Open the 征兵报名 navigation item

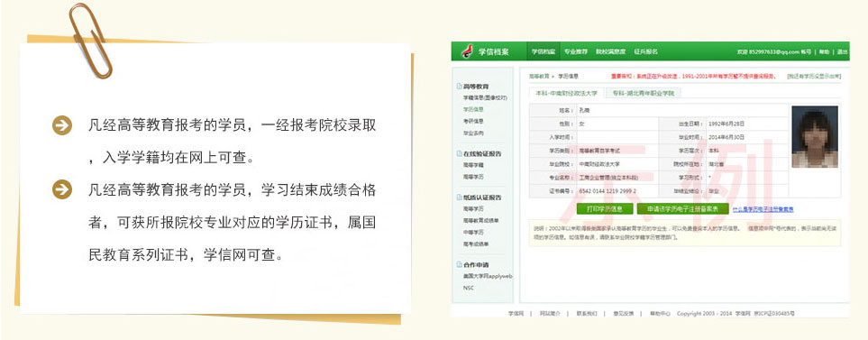click(645, 51)
